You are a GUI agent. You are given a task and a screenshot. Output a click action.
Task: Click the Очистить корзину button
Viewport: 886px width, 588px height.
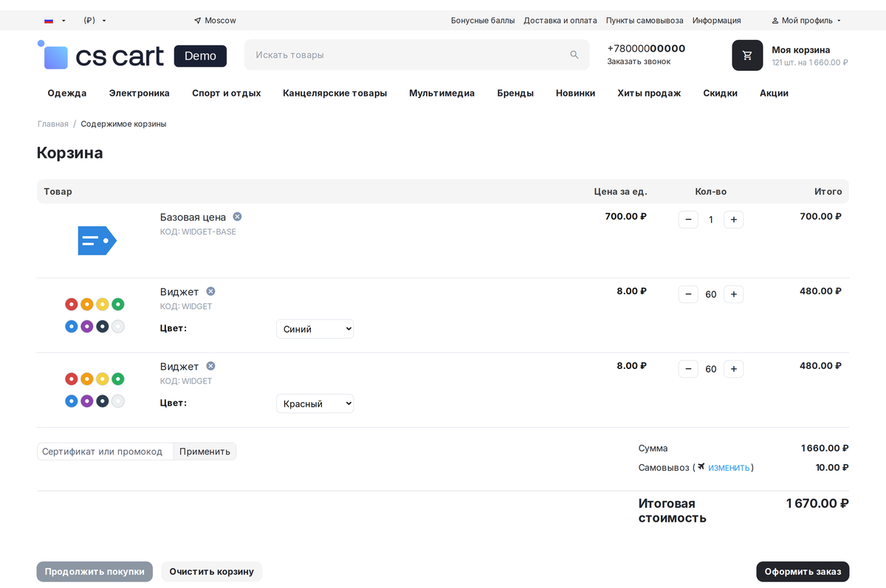pyautogui.click(x=211, y=572)
